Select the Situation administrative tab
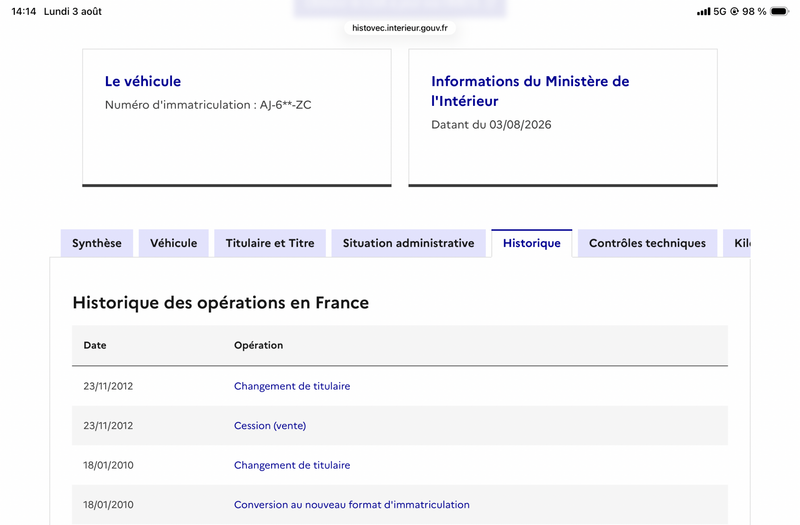 [x=408, y=243]
